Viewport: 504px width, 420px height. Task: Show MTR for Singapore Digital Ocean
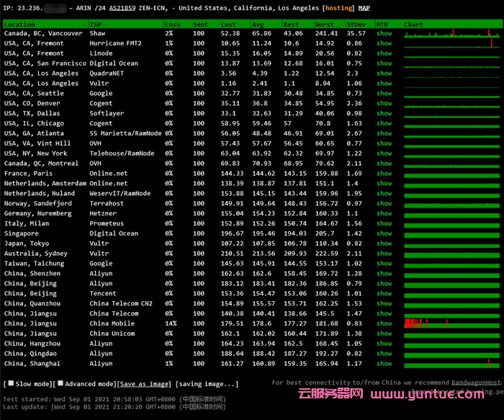(x=384, y=233)
